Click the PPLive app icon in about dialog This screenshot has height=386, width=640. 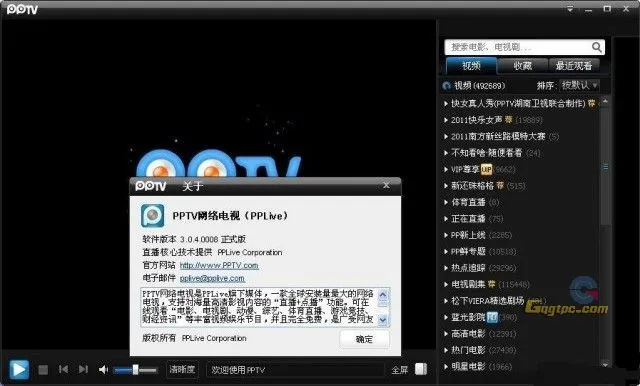pyautogui.click(x=153, y=215)
